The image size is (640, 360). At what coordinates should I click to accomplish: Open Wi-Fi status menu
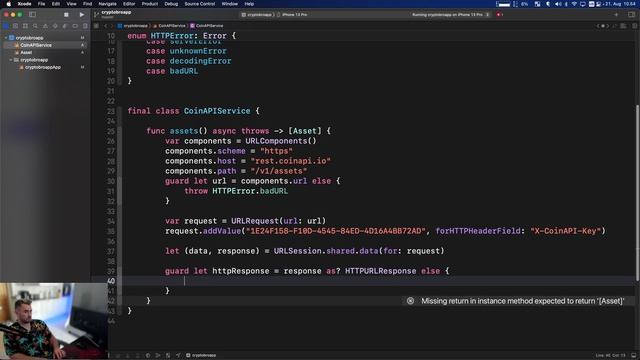coord(574,4)
